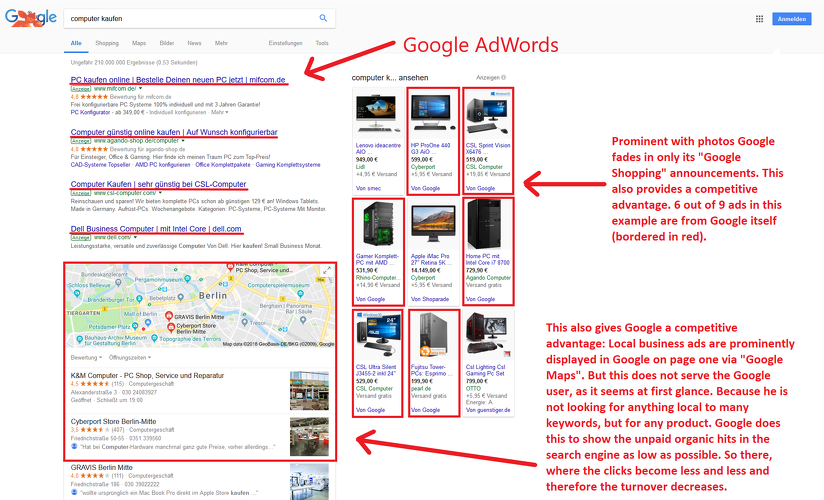Click the GRAVIS Berlin Mitte map pin
The height and width of the screenshot is (500, 824).
point(169,315)
